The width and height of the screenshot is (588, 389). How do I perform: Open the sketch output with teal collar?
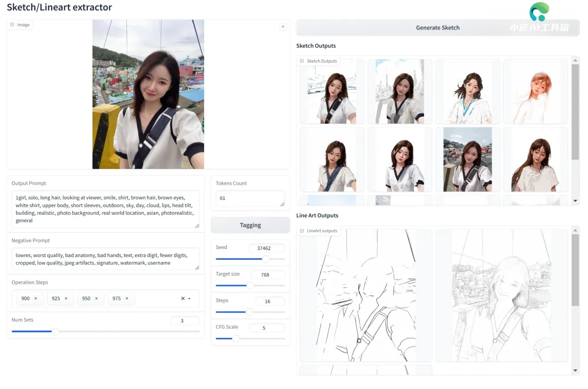468,92
